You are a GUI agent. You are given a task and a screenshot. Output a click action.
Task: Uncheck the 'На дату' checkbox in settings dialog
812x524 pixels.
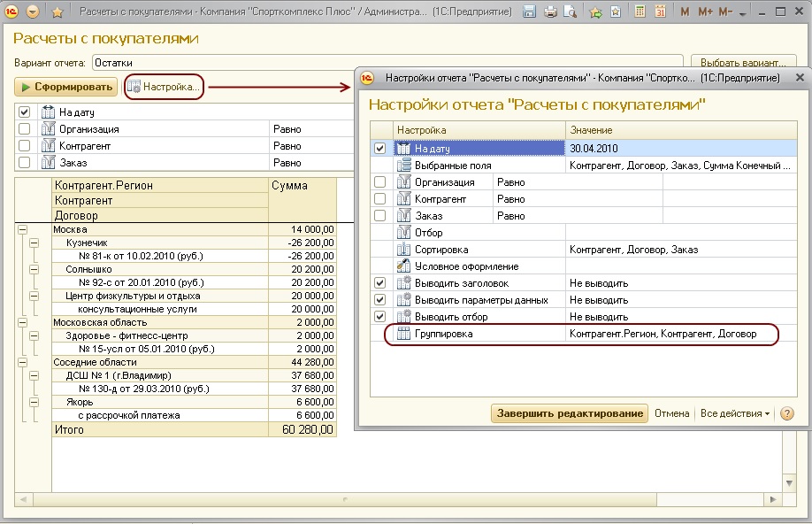[379, 148]
